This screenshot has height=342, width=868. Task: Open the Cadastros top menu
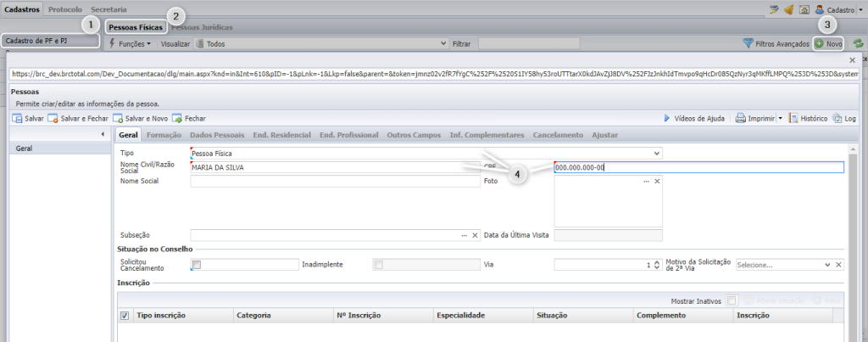[x=21, y=9]
